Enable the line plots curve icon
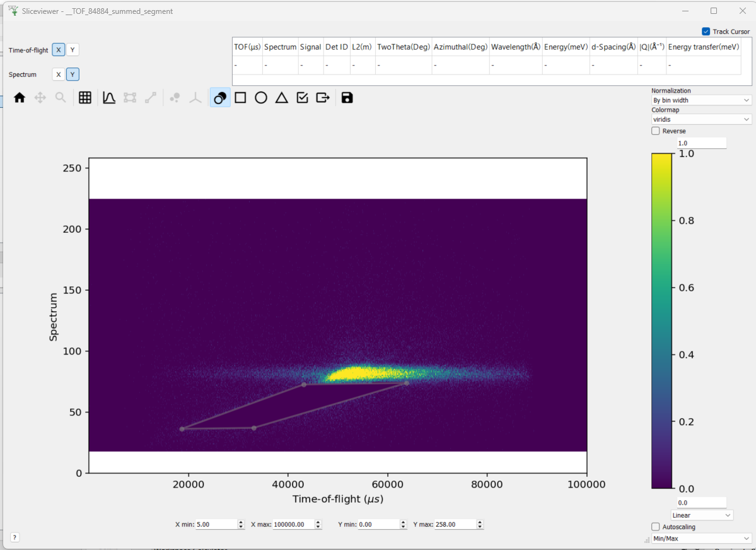The image size is (756, 550). 109,98
